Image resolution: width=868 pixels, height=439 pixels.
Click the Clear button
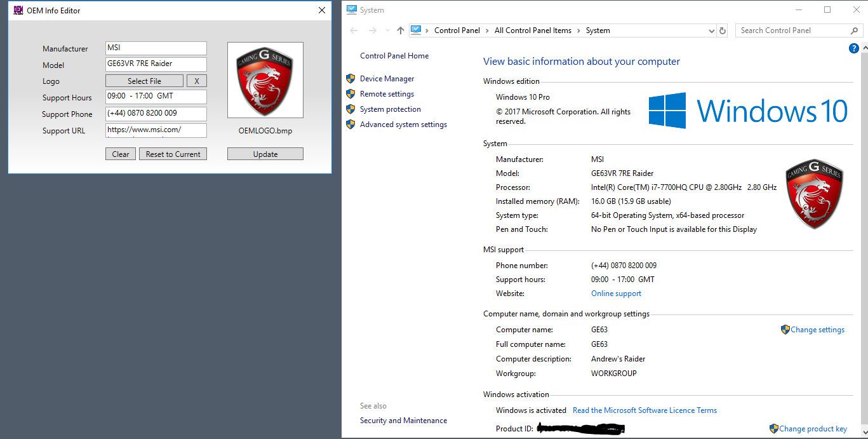121,154
